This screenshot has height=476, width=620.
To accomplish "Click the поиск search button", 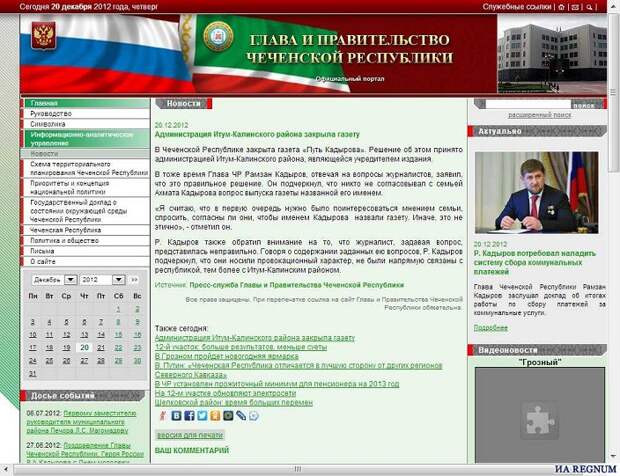I will [584, 105].
